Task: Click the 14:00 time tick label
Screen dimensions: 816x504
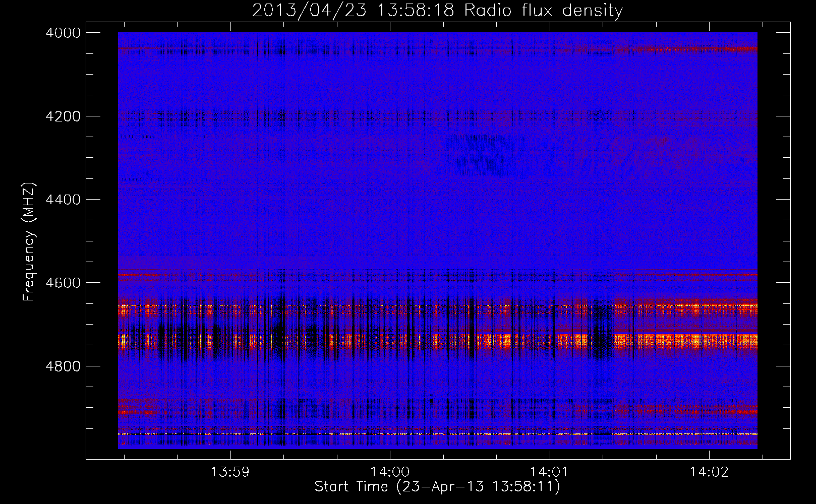Action: [390, 472]
